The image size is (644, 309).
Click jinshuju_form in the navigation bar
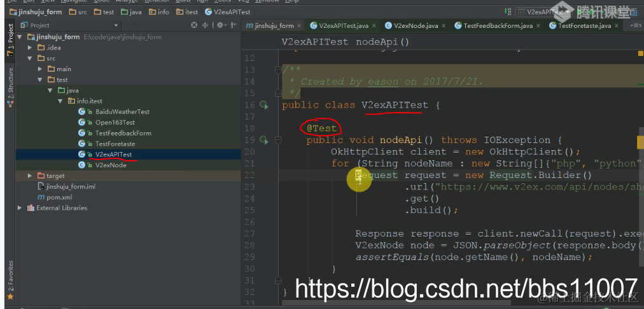(36, 12)
